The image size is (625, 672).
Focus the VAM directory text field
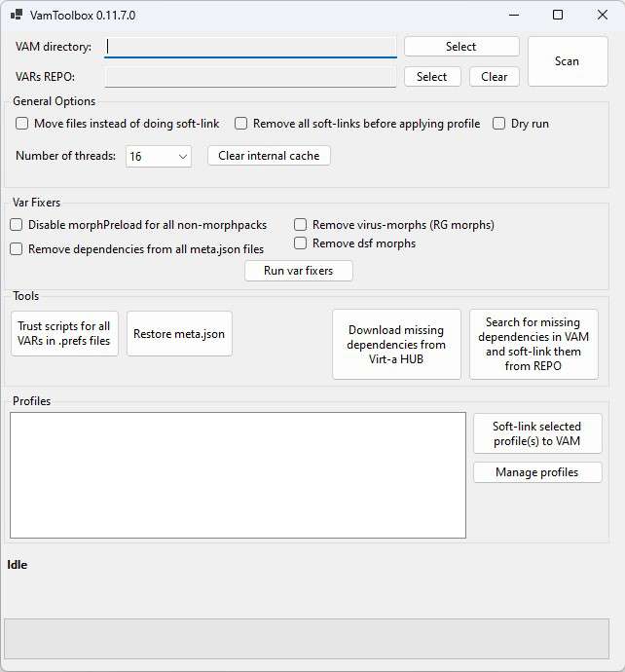tap(250, 47)
